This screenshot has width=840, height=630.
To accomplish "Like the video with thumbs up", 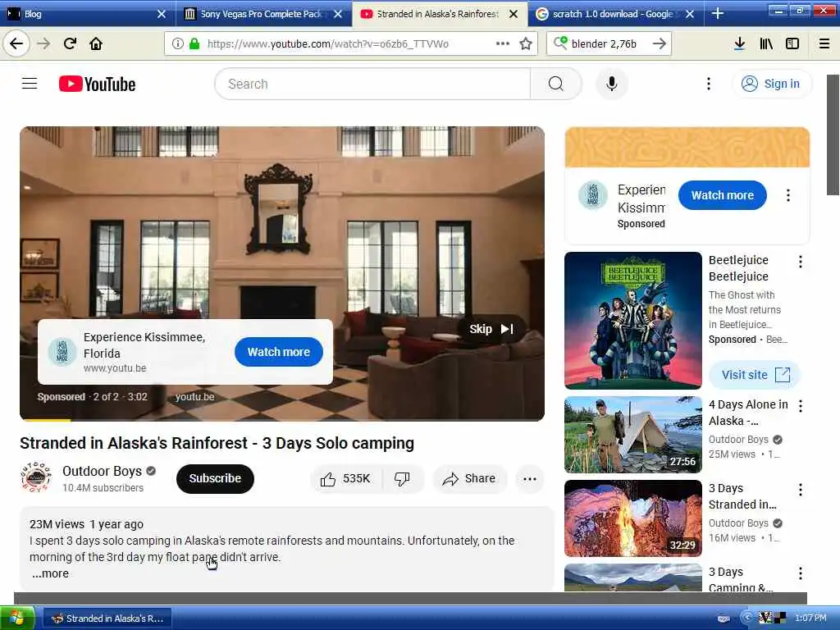I will point(345,478).
